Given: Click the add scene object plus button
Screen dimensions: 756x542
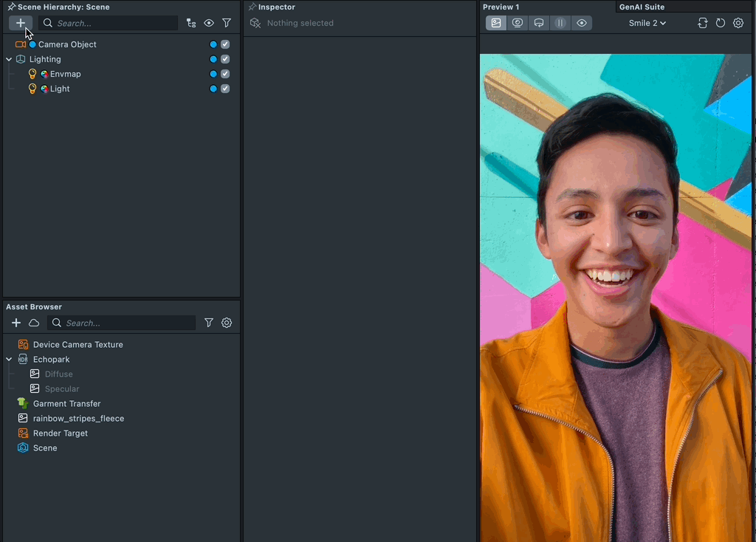Looking at the screenshot, I should [x=21, y=23].
